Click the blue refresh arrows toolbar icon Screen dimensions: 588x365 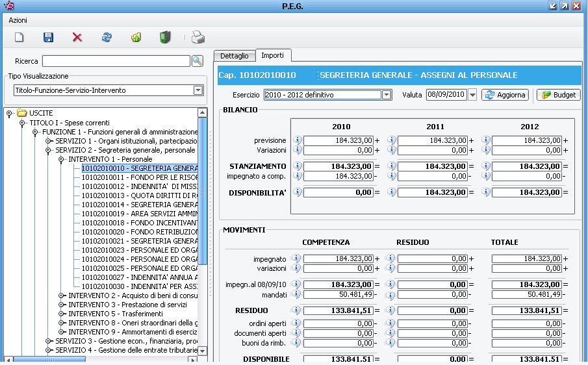[x=107, y=38]
